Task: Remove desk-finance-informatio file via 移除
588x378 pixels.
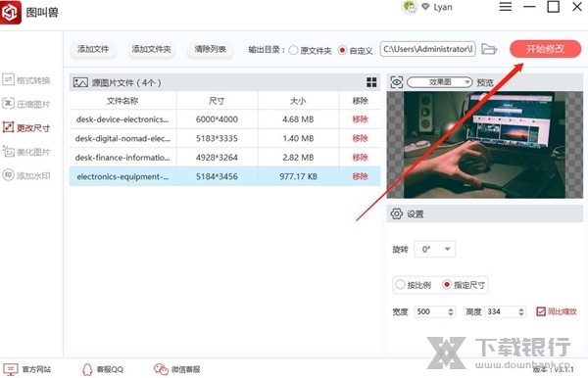Action: click(360, 158)
